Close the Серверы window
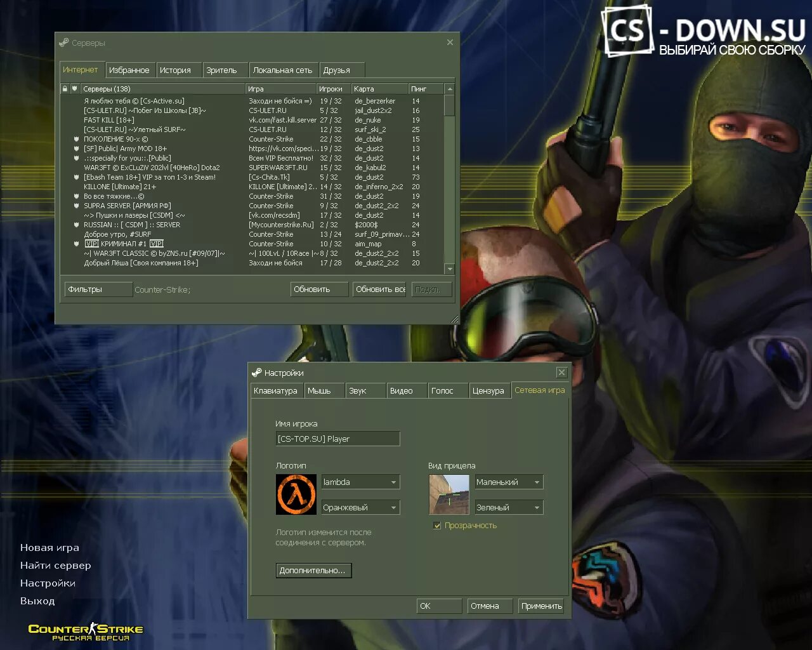This screenshot has height=650, width=812. click(450, 43)
